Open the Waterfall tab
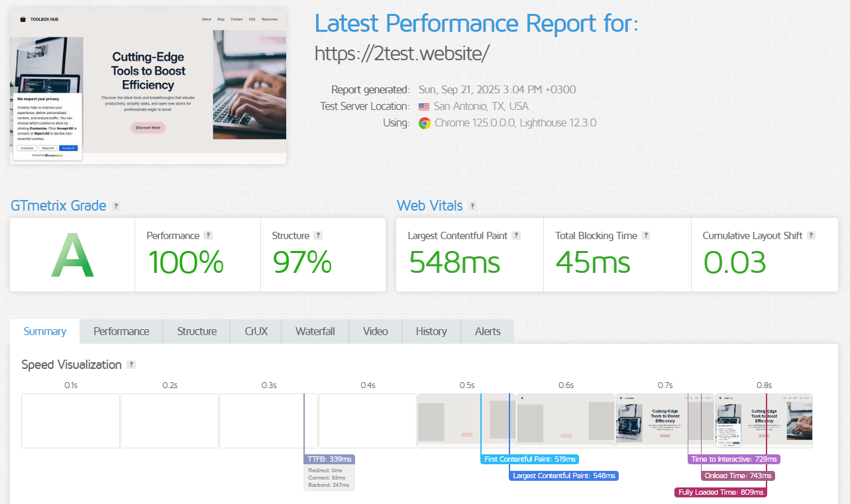 [315, 331]
